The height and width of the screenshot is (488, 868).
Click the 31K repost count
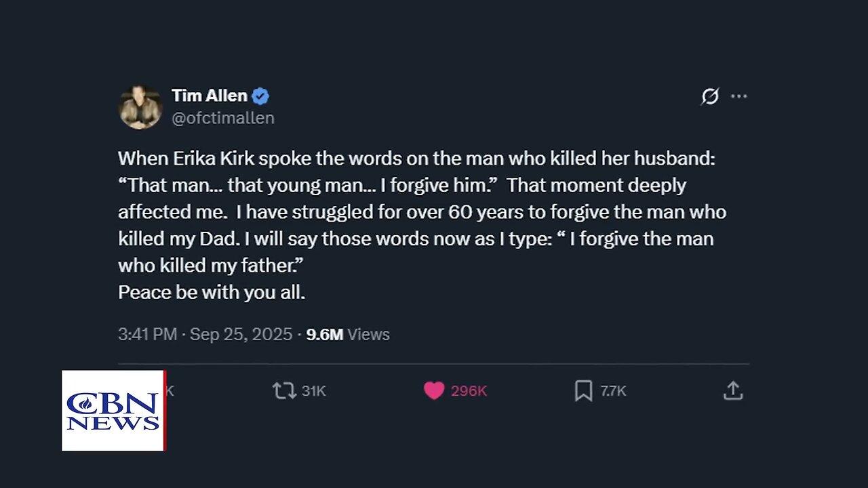click(x=314, y=391)
